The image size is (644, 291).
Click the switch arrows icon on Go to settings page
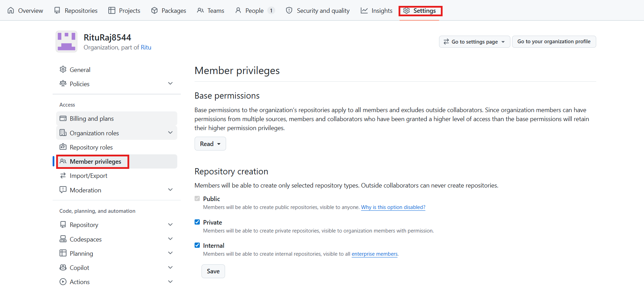point(446,42)
